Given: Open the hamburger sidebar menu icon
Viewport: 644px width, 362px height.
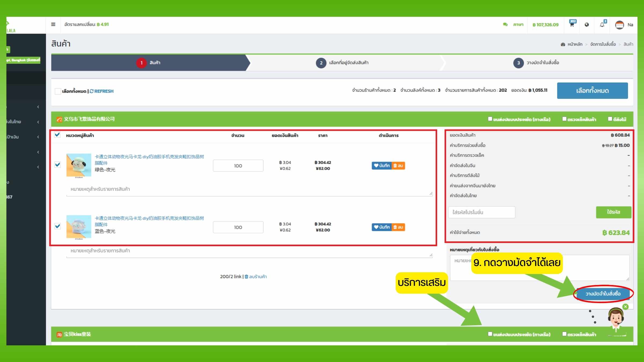Looking at the screenshot, I should (x=53, y=24).
